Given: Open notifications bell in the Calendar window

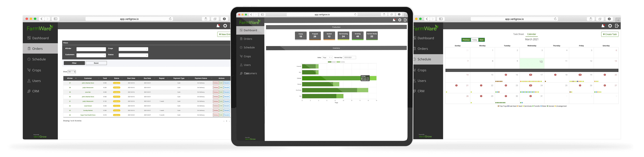Looking at the screenshot, I should pos(603,26).
